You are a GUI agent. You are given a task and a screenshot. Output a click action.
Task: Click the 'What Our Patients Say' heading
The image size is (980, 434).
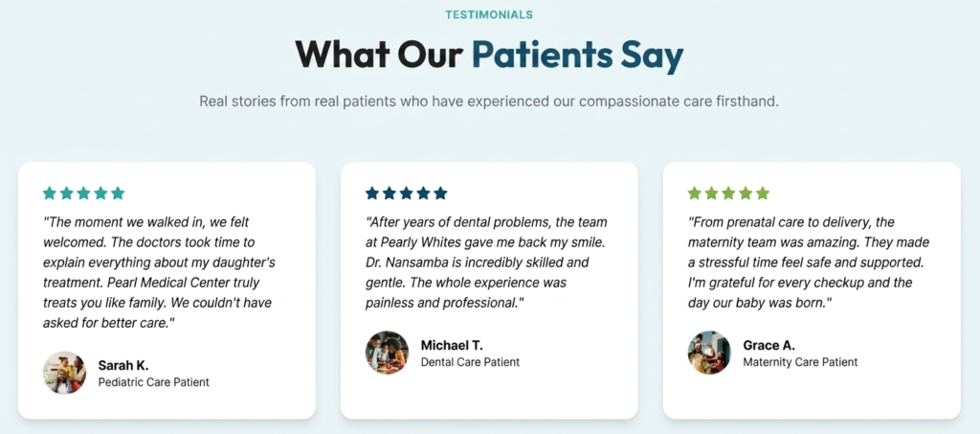point(489,55)
